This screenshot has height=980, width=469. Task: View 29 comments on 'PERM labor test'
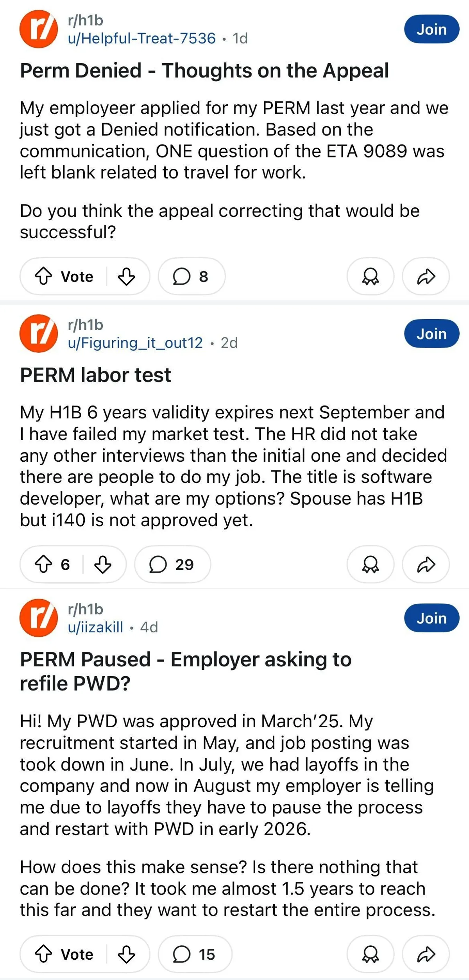[172, 564]
